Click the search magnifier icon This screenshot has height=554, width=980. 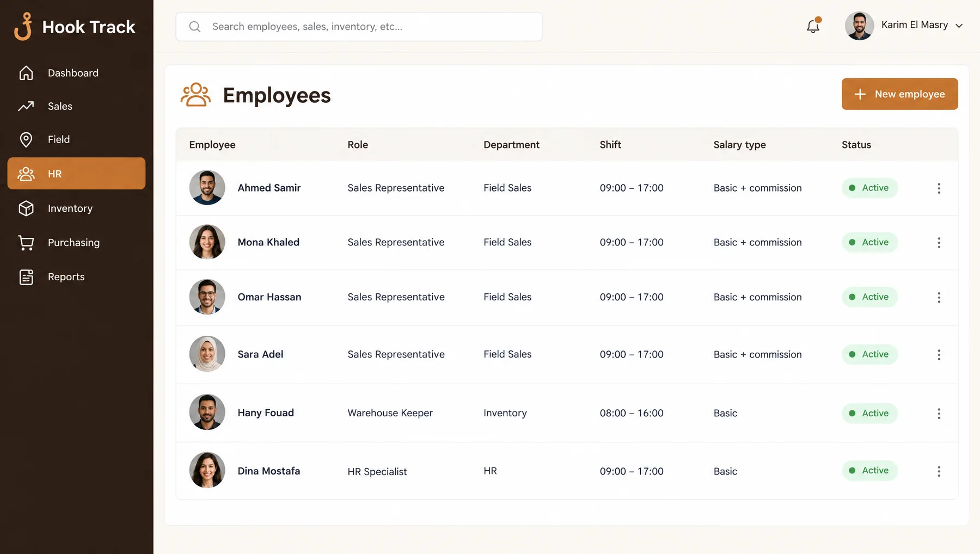(x=195, y=27)
